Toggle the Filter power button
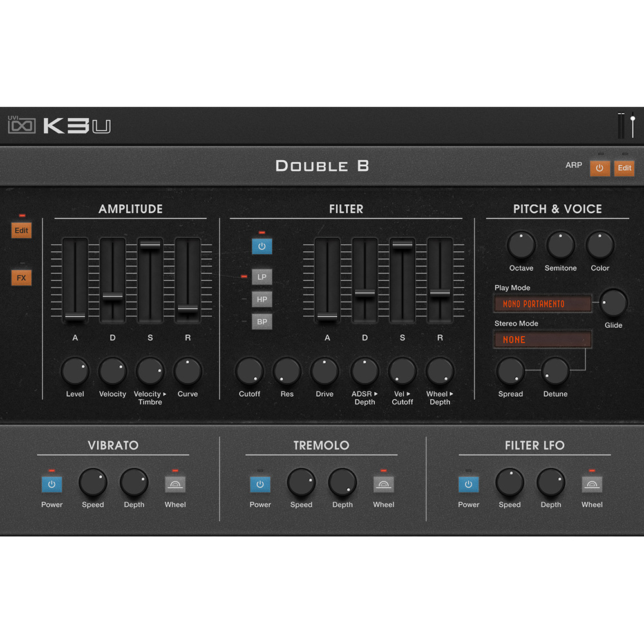This screenshot has width=644, height=644. (261, 247)
